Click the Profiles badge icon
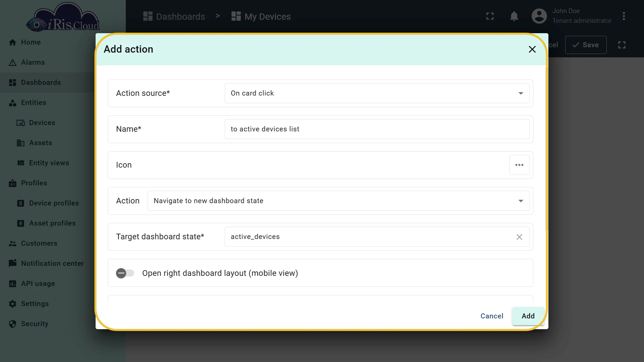Image resolution: width=644 pixels, height=362 pixels. pos(12,183)
